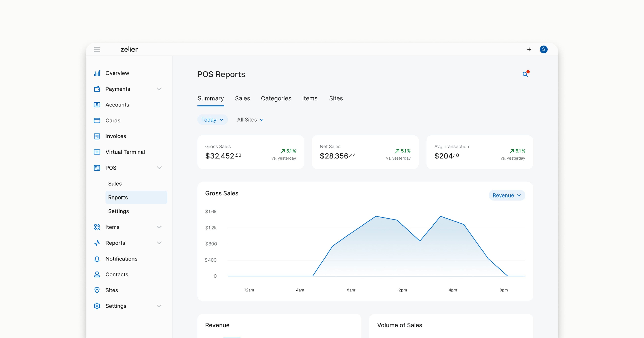
Task: Click the plus add icon in header
Action: coord(529,49)
